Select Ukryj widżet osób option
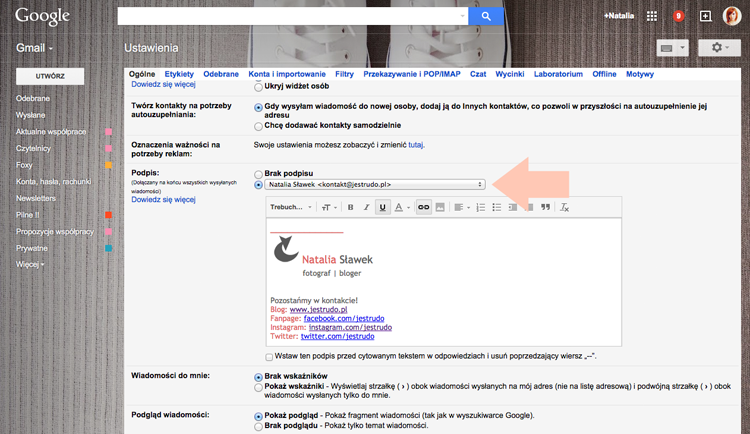 tap(258, 87)
